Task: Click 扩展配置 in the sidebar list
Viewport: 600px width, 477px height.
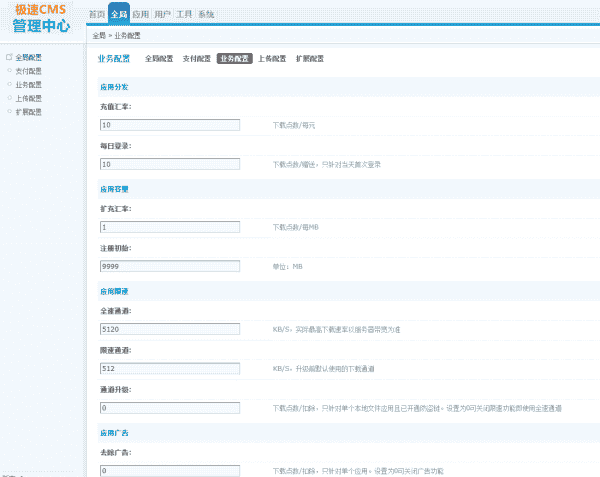Action: (29, 112)
